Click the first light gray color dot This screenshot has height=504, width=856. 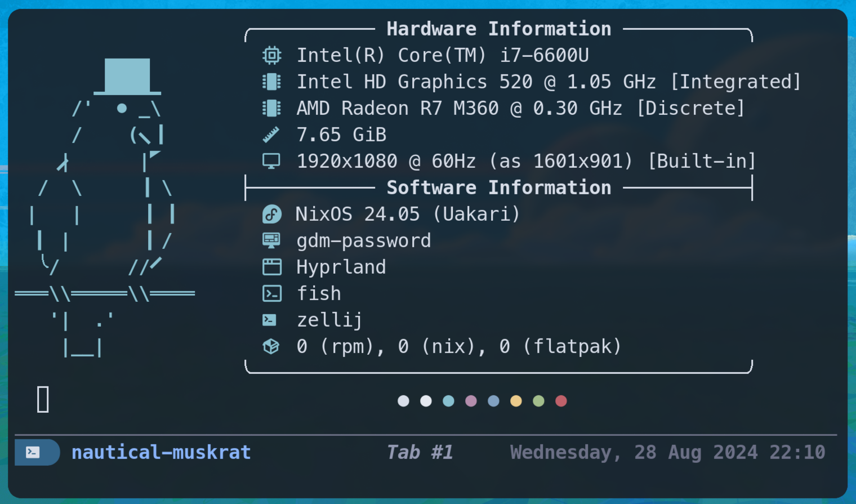[403, 401]
